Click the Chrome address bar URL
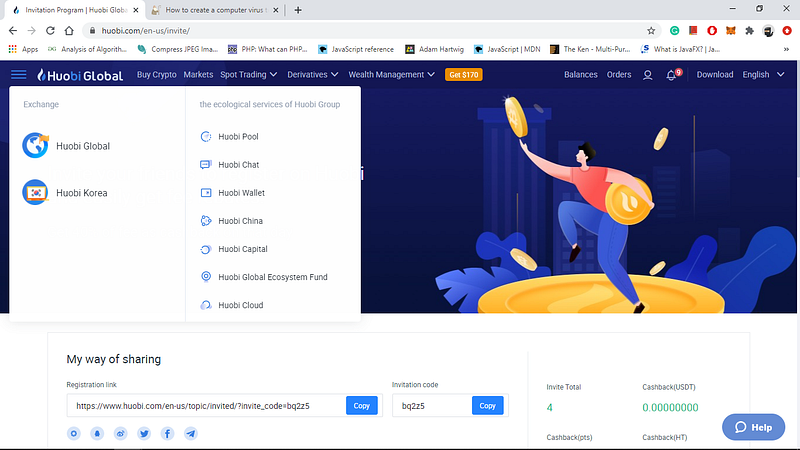Viewport: 800px width, 450px height. tap(145, 31)
